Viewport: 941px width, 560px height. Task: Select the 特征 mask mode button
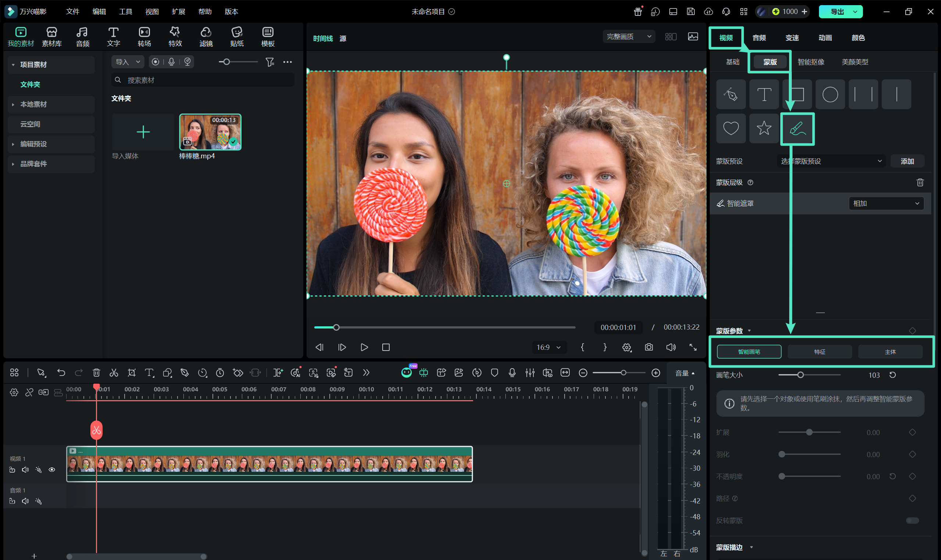(x=819, y=352)
